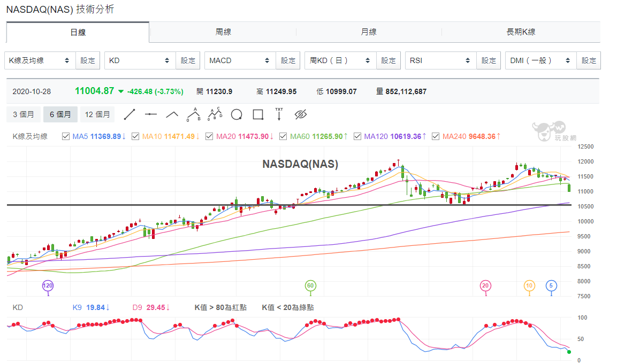Image resolution: width=617 pixels, height=364 pixels.
Task: Uncheck the MA10 checkbox
Action: pyautogui.click(x=135, y=136)
